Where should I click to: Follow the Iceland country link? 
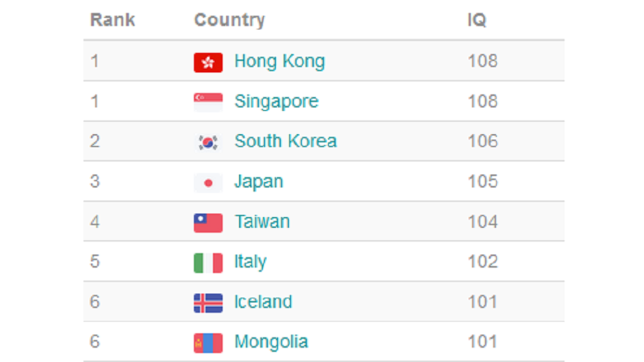click(x=262, y=302)
